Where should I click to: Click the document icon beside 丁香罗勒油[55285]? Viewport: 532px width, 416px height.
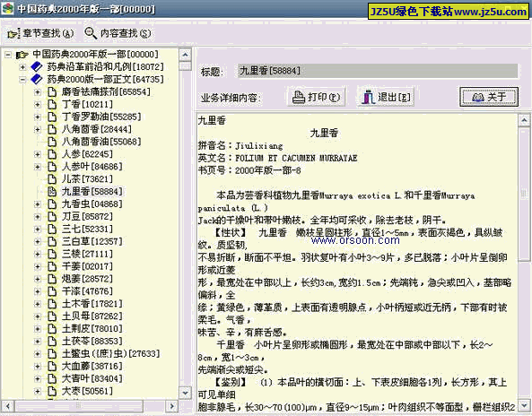52,117
